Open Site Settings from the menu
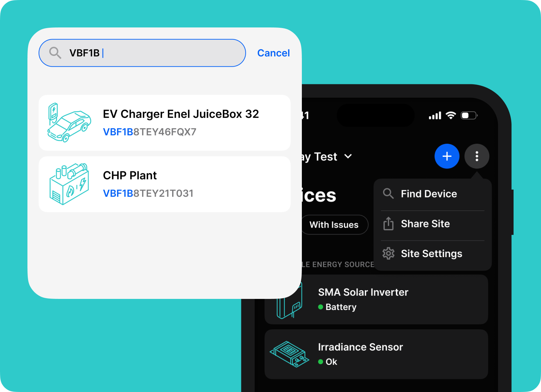541x392 pixels. pos(431,254)
